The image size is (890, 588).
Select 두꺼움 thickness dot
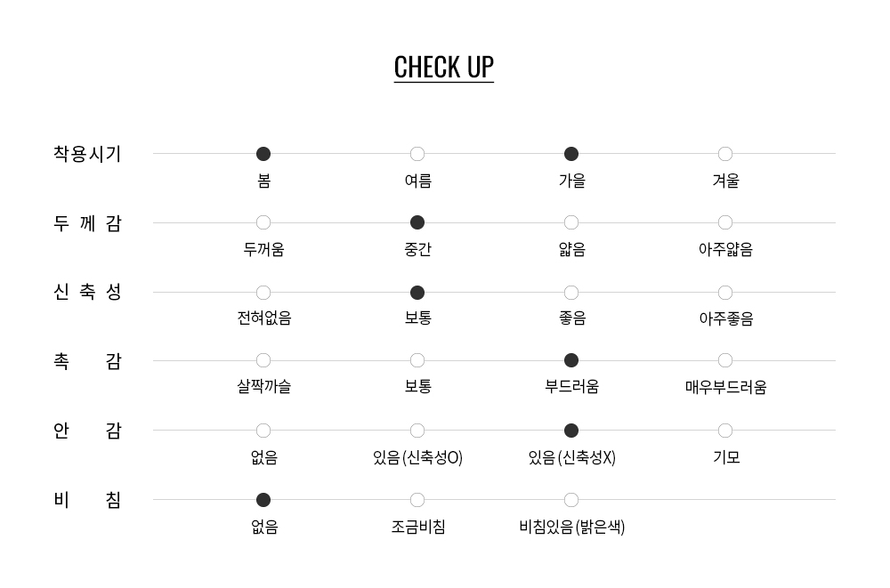click(263, 222)
